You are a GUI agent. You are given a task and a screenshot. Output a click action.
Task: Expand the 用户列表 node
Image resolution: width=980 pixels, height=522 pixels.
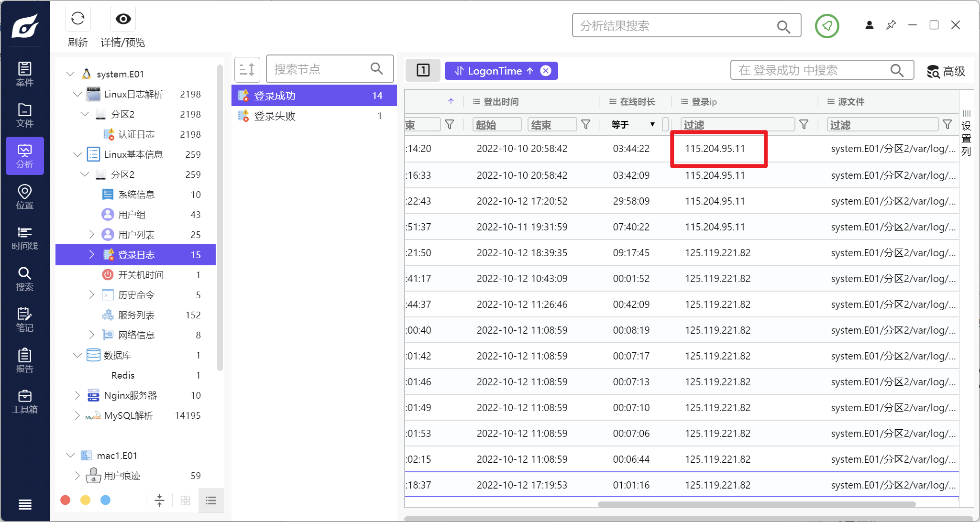click(x=92, y=235)
